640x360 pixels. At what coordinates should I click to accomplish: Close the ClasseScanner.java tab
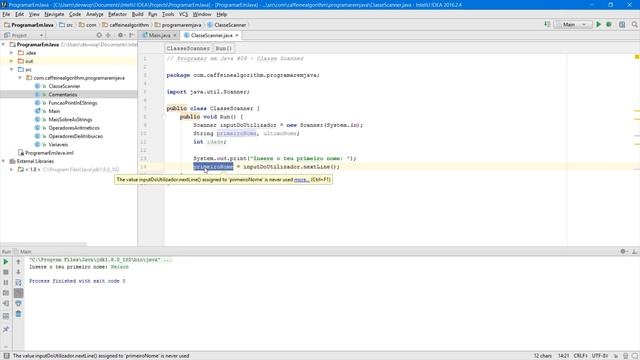point(237,36)
